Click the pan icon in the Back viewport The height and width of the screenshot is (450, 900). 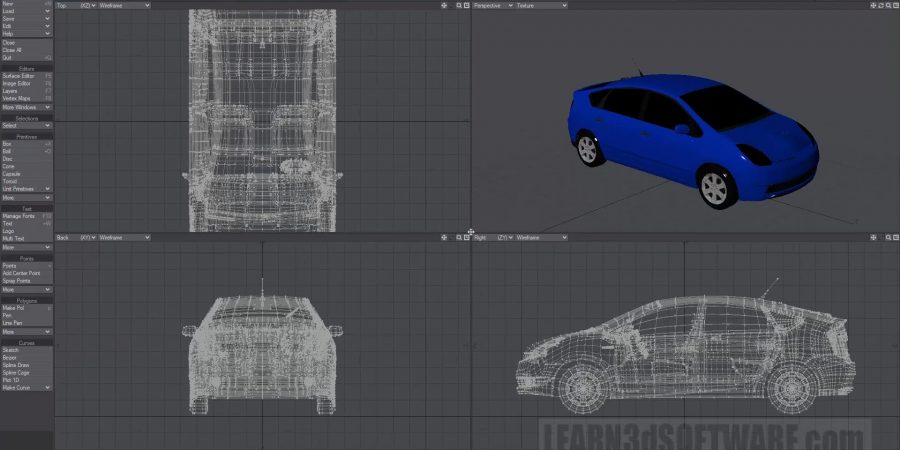pyautogui.click(x=444, y=238)
